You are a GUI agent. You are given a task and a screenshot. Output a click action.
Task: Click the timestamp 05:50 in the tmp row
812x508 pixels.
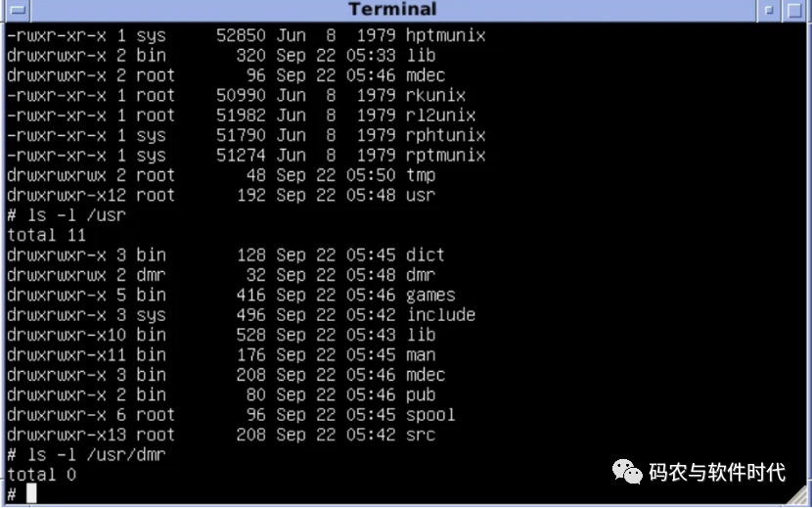coord(371,176)
